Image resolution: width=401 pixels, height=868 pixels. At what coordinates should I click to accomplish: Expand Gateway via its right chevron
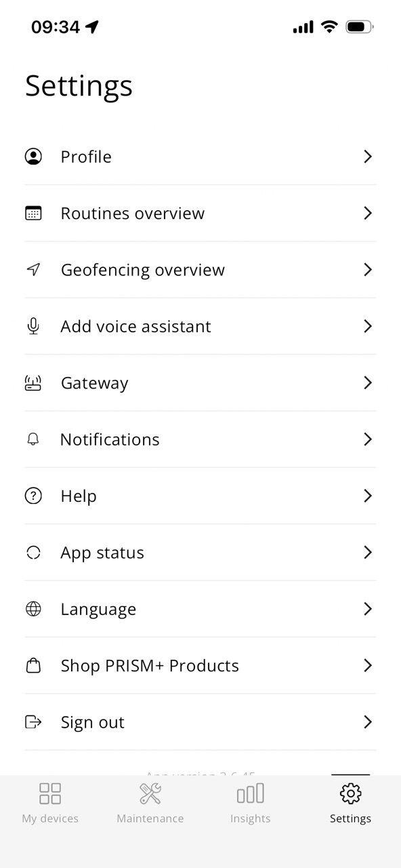[368, 383]
